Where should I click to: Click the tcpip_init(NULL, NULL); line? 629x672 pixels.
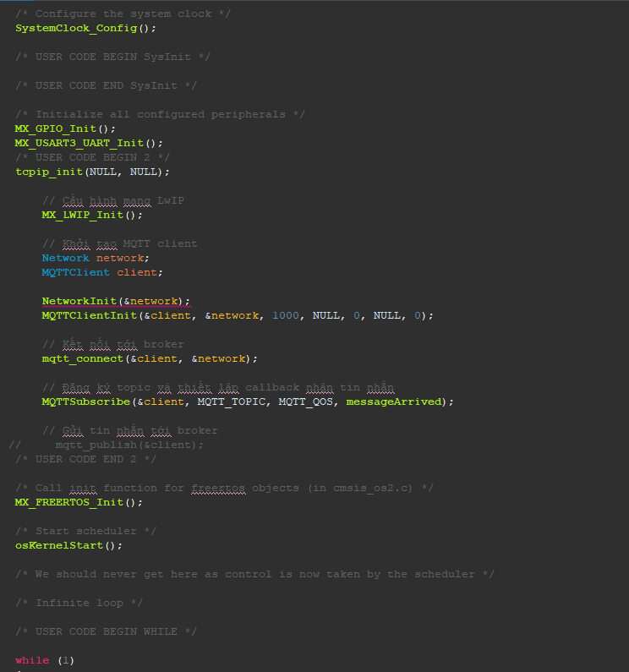[x=92, y=172]
